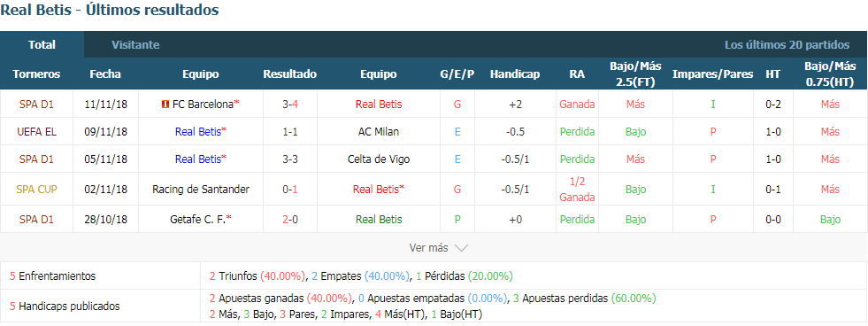Click the Handicap column header
This screenshot has height=326, width=868.
pos(515,74)
